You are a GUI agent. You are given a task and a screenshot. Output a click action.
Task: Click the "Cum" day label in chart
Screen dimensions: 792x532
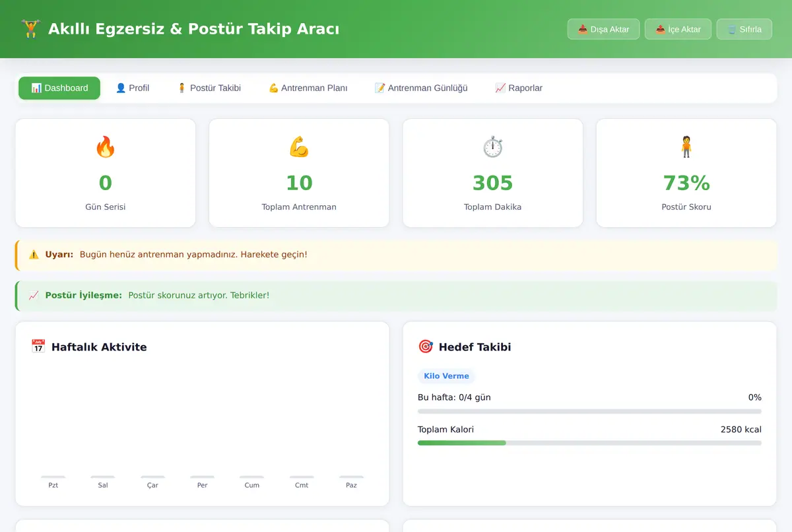point(252,485)
